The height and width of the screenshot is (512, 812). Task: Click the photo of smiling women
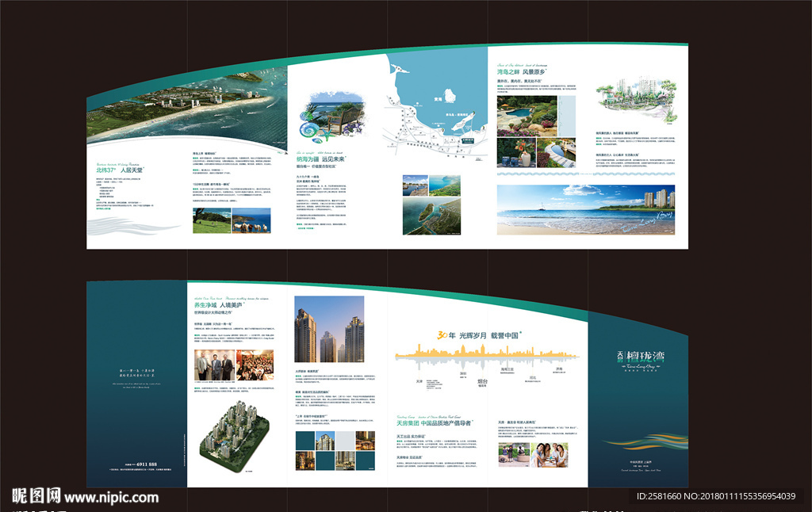550,455
